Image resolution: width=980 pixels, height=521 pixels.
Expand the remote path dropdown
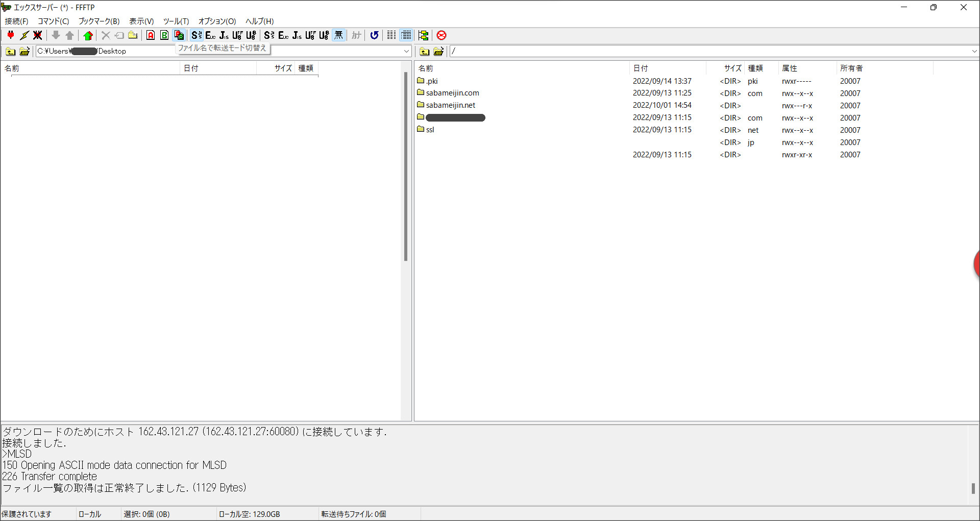(974, 51)
